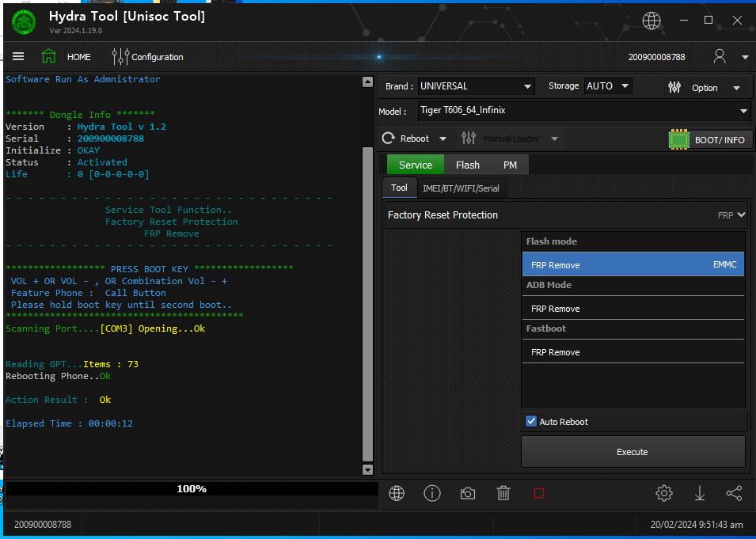Click the red stop square icon

click(539, 493)
